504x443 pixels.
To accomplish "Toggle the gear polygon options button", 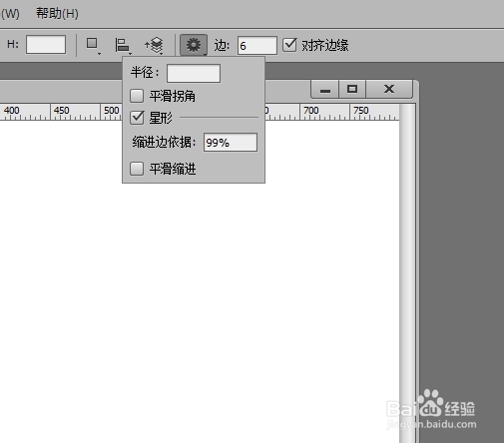I will 194,45.
